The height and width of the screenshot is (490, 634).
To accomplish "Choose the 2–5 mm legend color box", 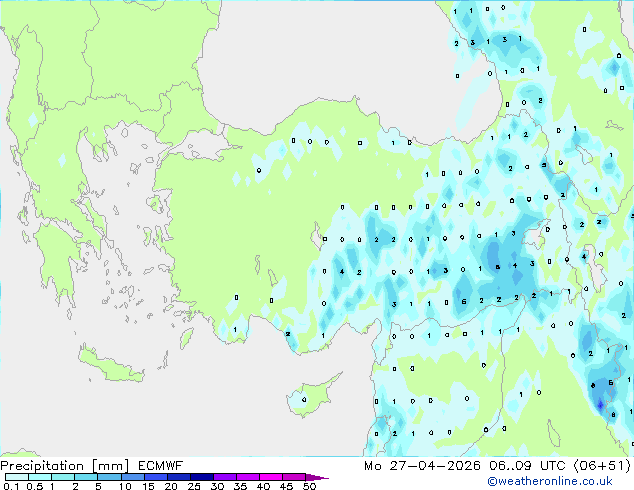I will click(x=86, y=477).
